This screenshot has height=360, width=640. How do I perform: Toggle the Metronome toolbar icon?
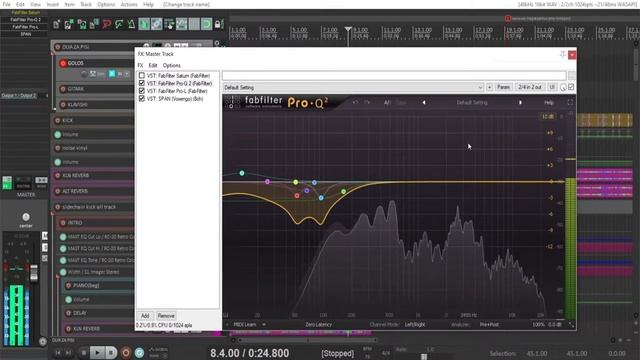[131, 24]
